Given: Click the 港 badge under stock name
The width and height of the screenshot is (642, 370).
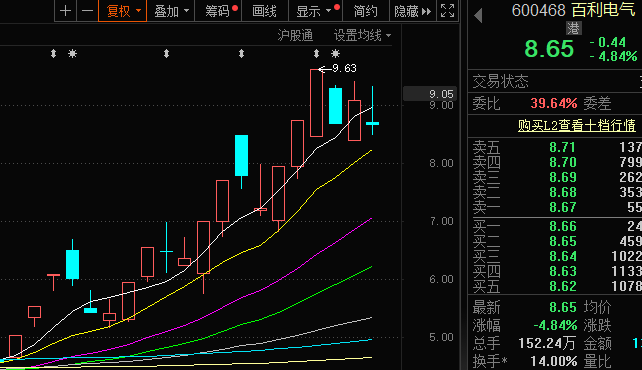Looking at the screenshot, I should click(x=574, y=28).
